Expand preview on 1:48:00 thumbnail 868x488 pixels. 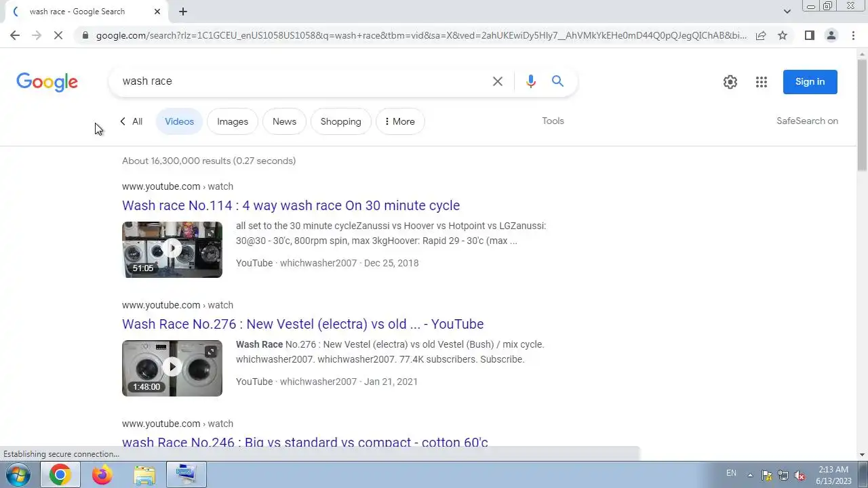[211, 352]
